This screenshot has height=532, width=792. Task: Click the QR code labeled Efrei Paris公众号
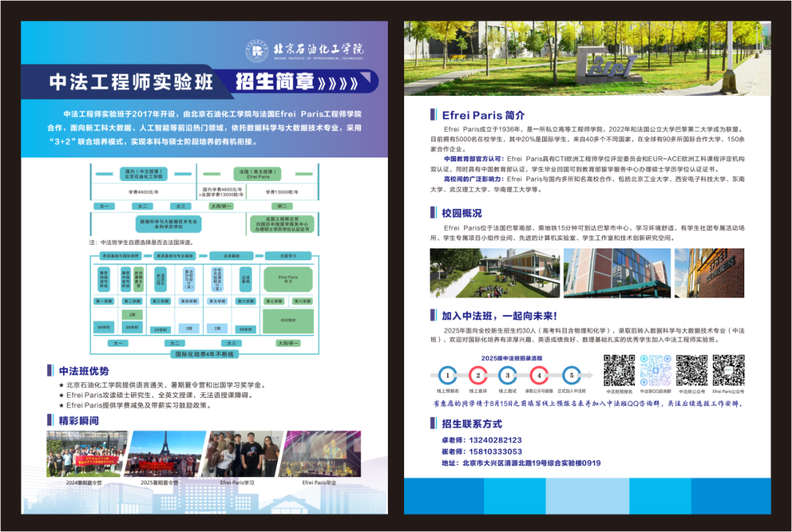click(x=728, y=371)
